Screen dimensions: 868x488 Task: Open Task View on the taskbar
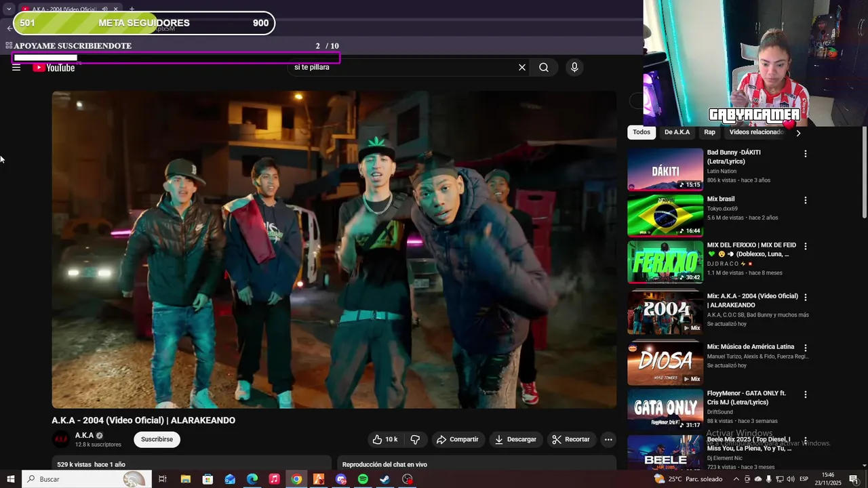[163, 479]
